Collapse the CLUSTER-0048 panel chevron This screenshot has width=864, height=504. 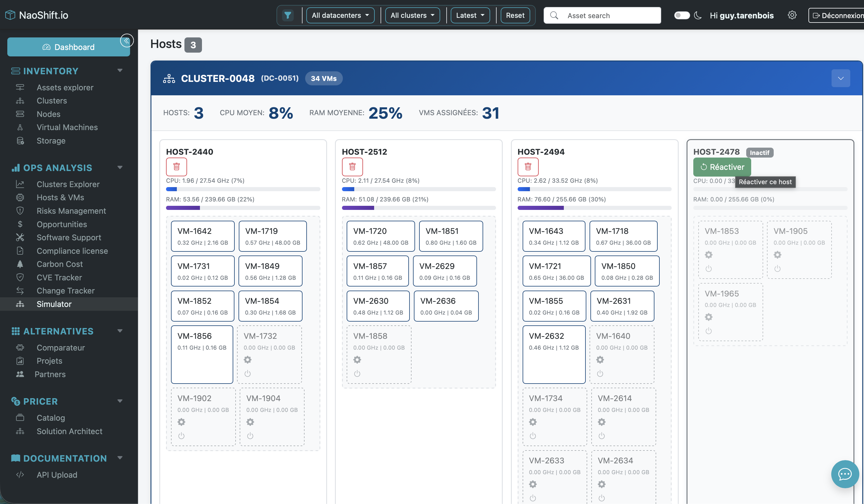click(840, 78)
